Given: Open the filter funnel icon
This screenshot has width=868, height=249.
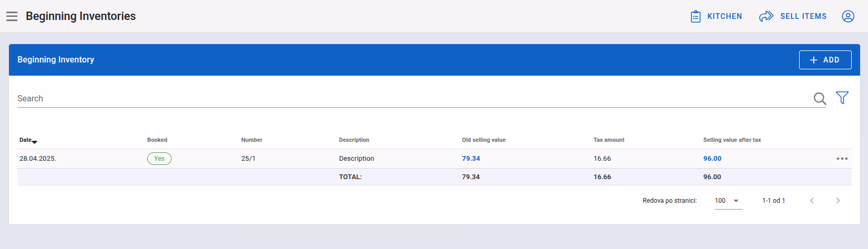Looking at the screenshot, I should tap(842, 98).
